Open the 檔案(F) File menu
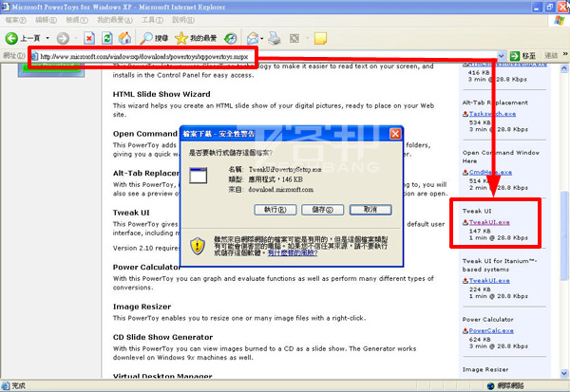This screenshot has width=570, height=392. coord(15,20)
